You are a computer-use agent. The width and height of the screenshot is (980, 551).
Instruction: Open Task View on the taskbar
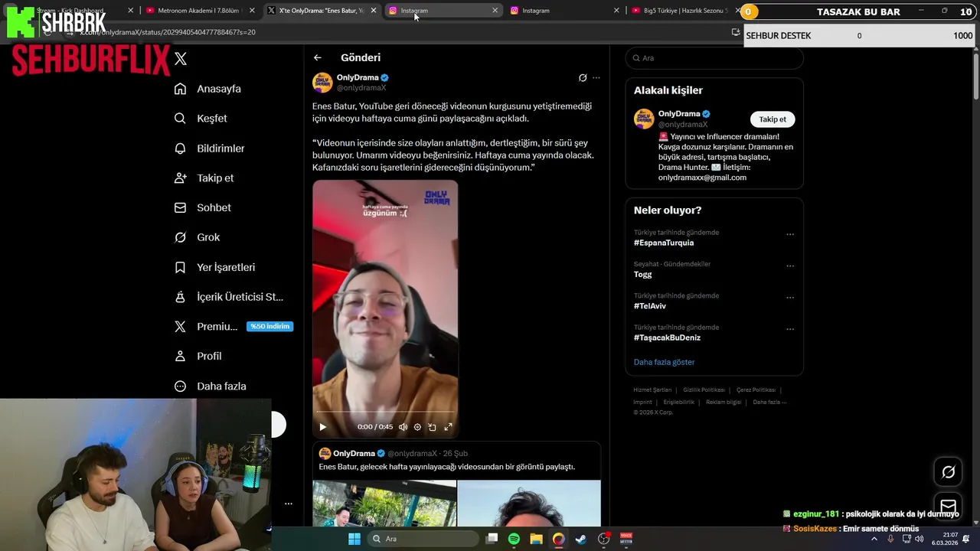492,539
